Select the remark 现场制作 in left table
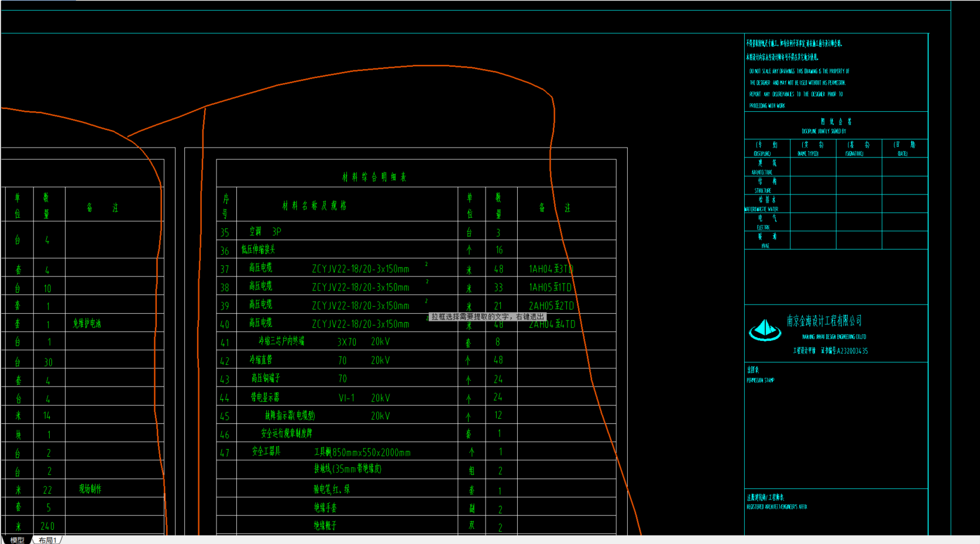 pyautogui.click(x=90, y=489)
